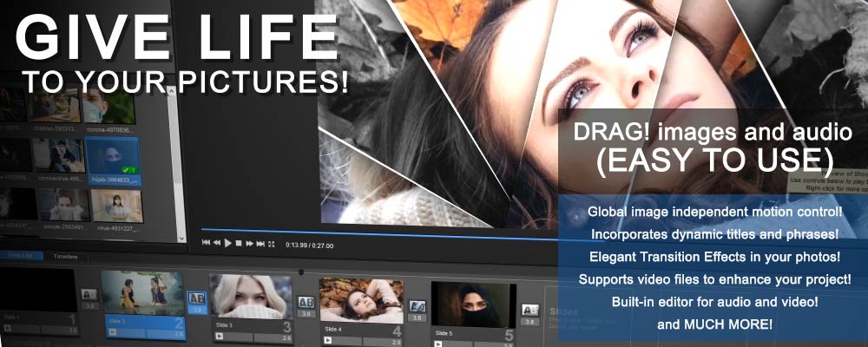
Task: Click the fast-forward playback button
Action: pos(250,244)
